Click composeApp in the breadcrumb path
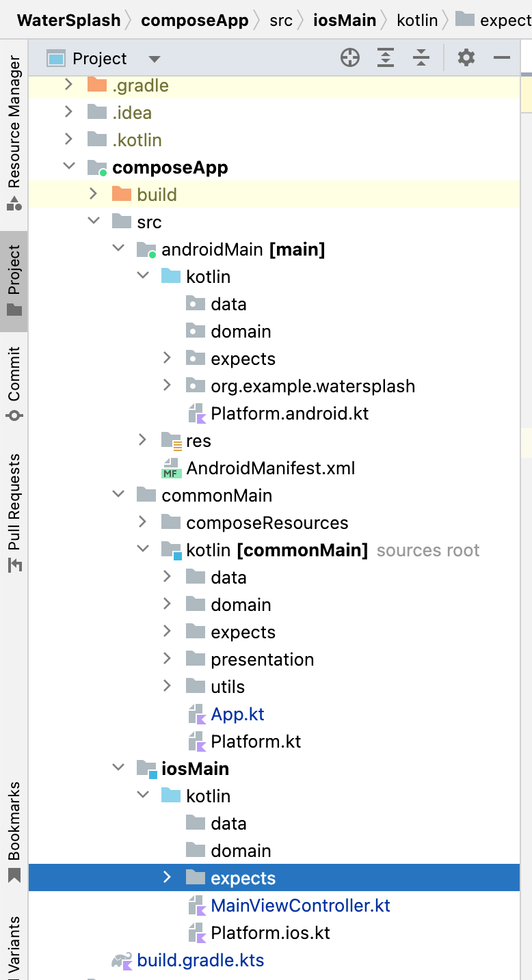 [196, 20]
